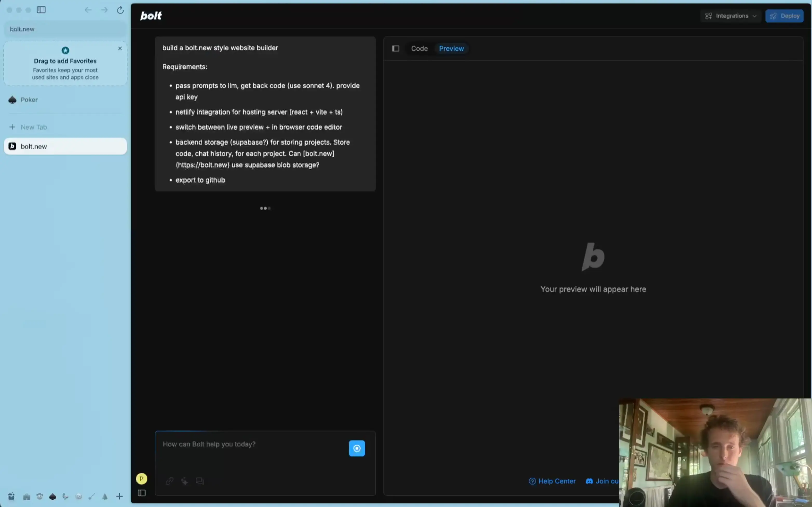Screen dimensions: 812x507
Task: Select the briefcase space icon
Action: 26,497
